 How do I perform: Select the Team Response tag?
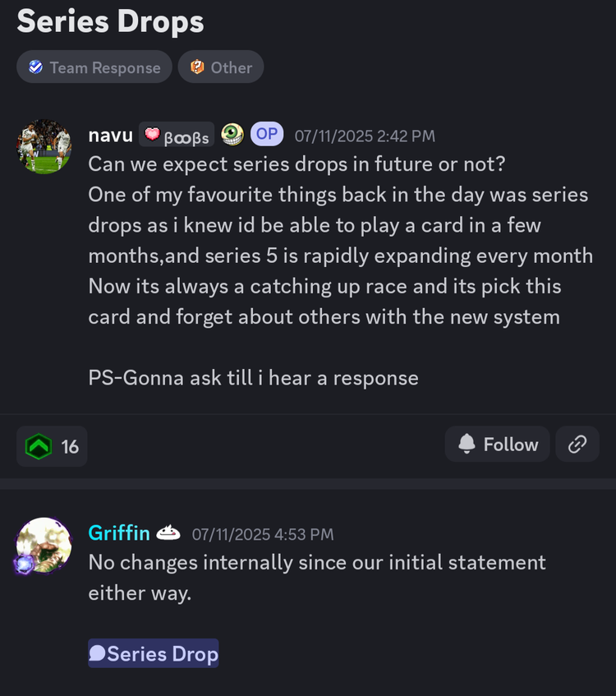tap(94, 67)
